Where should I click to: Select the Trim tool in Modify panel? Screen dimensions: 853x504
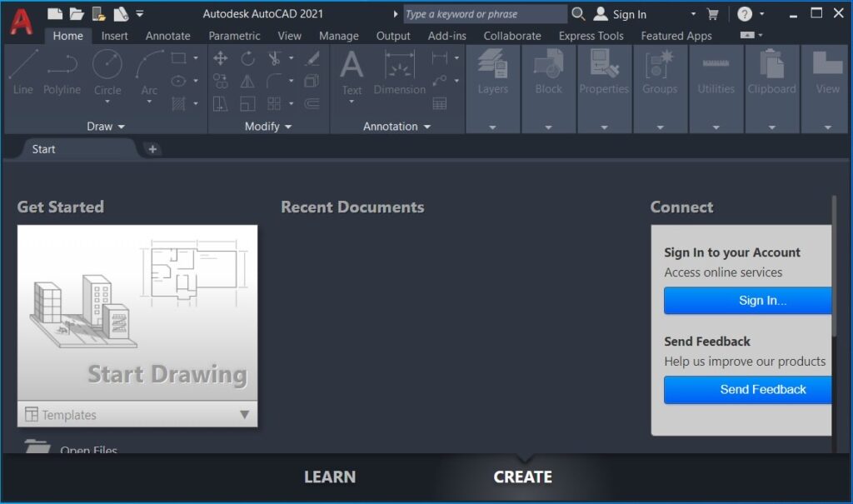point(274,57)
